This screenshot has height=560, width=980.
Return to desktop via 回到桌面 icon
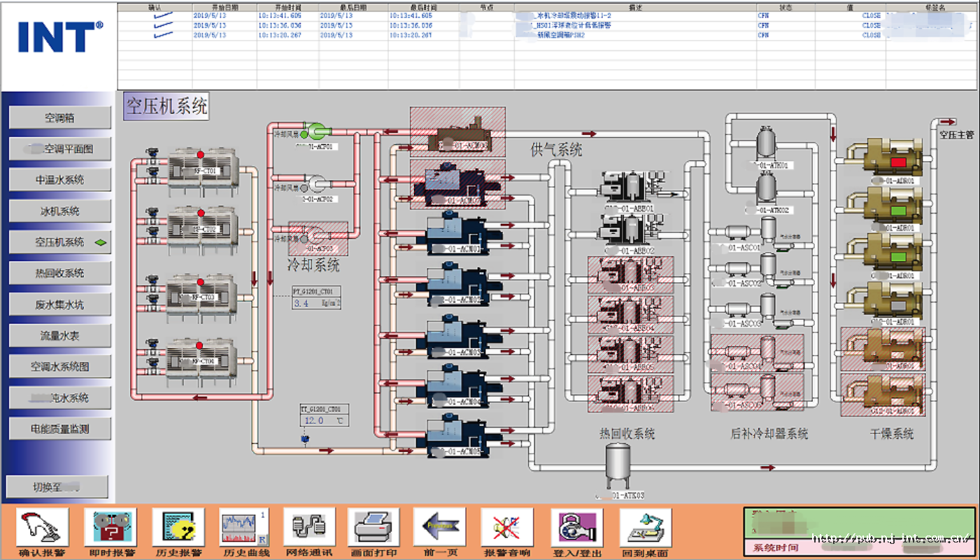click(x=646, y=528)
